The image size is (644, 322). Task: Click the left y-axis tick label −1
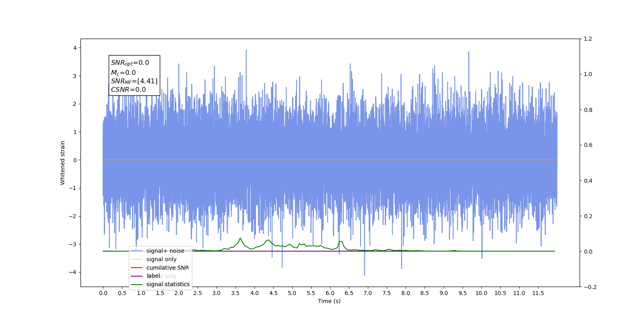[72, 188]
